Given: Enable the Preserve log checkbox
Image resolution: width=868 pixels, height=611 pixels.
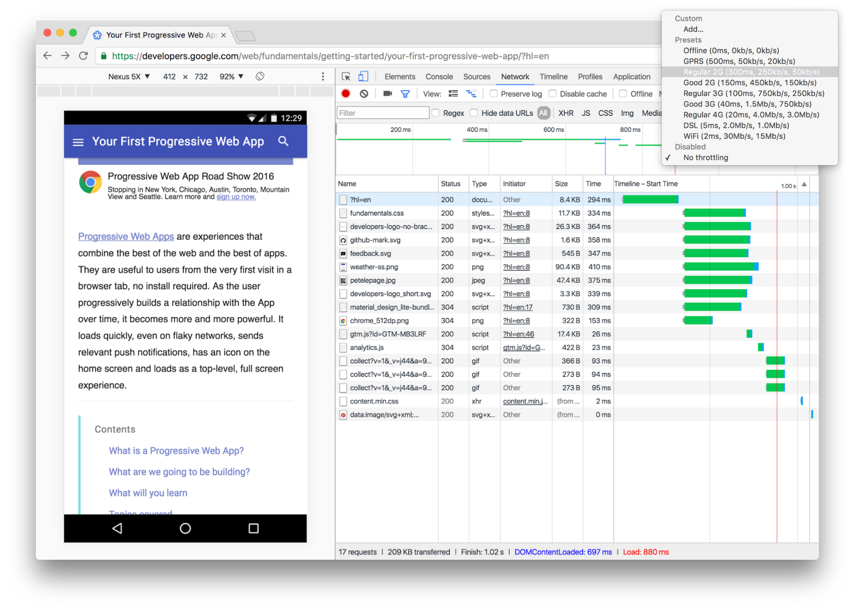Looking at the screenshot, I should point(493,94).
